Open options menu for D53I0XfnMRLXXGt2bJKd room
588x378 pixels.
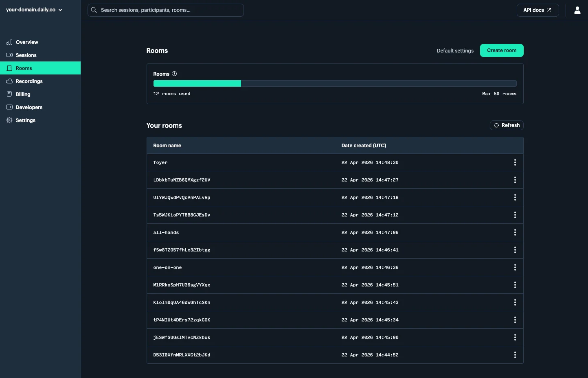(x=515, y=355)
